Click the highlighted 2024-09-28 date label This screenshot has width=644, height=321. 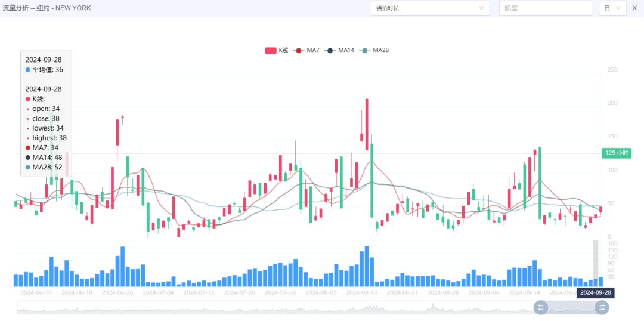[596, 292]
